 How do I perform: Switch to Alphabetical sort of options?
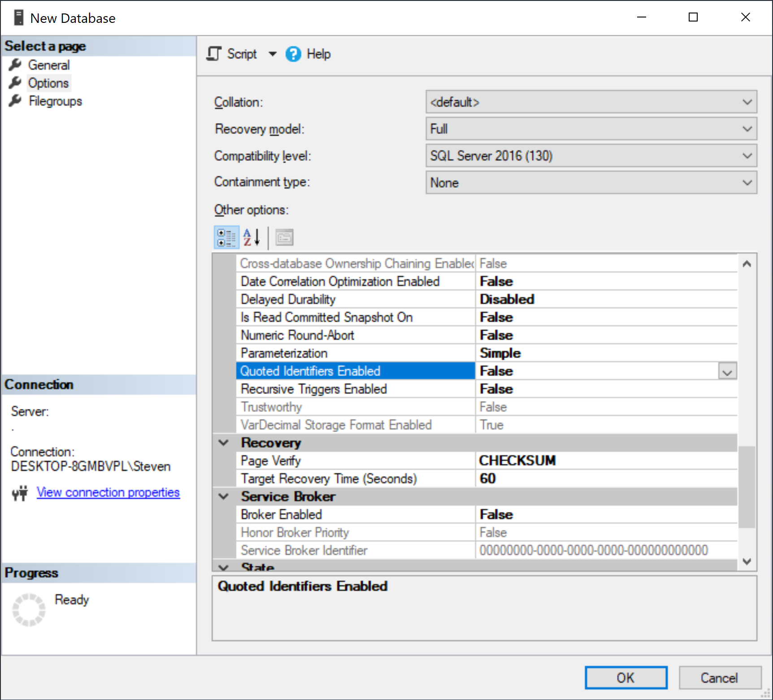(x=252, y=237)
